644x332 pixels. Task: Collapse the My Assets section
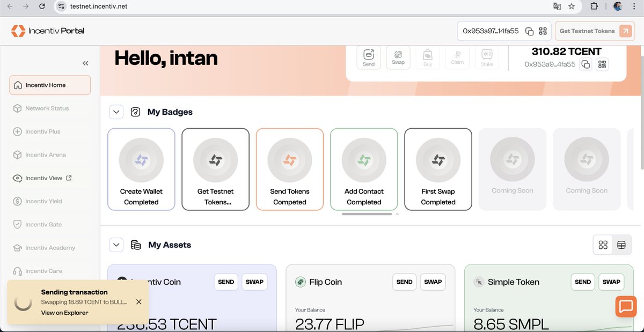116,245
